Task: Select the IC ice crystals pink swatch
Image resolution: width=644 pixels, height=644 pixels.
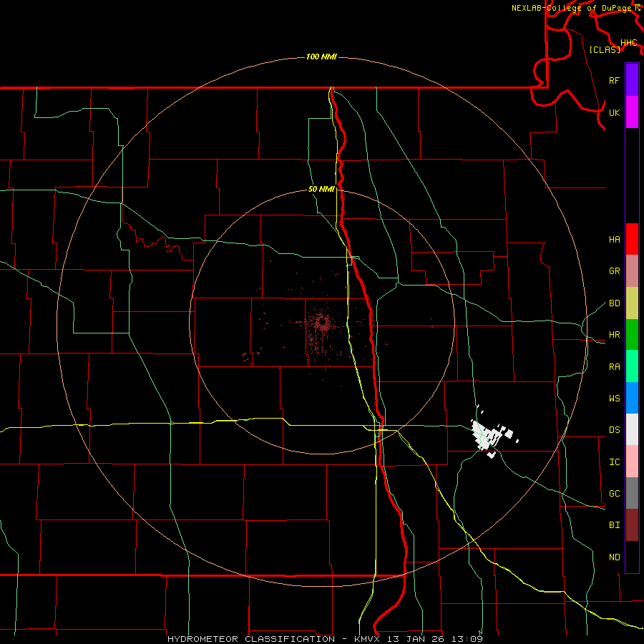Action: click(632, 462)
